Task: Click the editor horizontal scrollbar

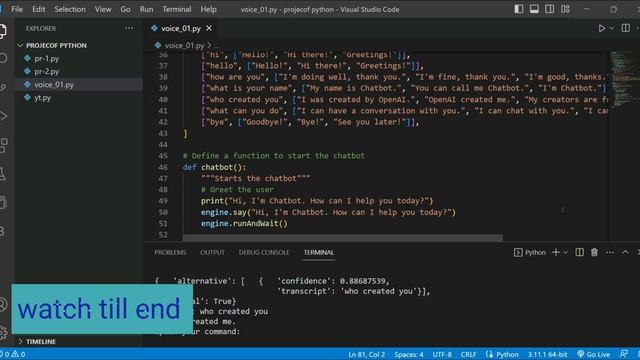Action: tap(343, 238)
